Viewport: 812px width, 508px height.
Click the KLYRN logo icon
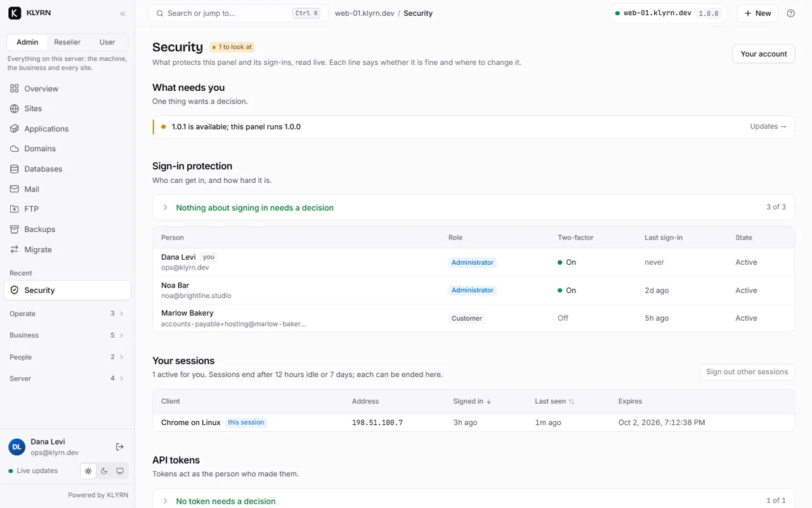(x=15, y=13)
